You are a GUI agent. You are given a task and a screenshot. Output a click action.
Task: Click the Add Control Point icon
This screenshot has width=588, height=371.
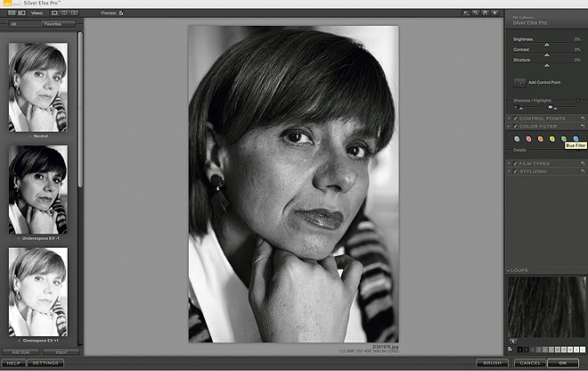(x=519, y=83)
